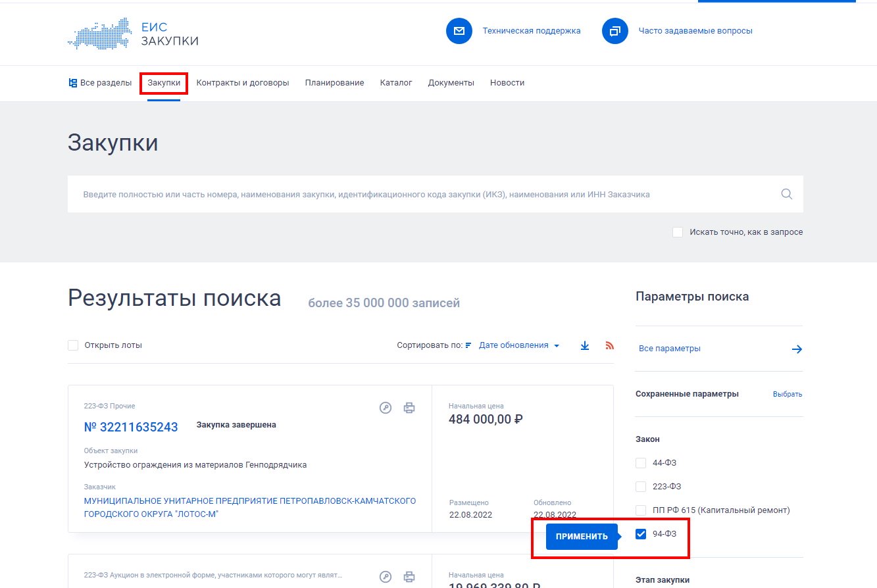877x588 pixels.
Task: Click the printer icon on the second card
Action: (x=409, y=577)
